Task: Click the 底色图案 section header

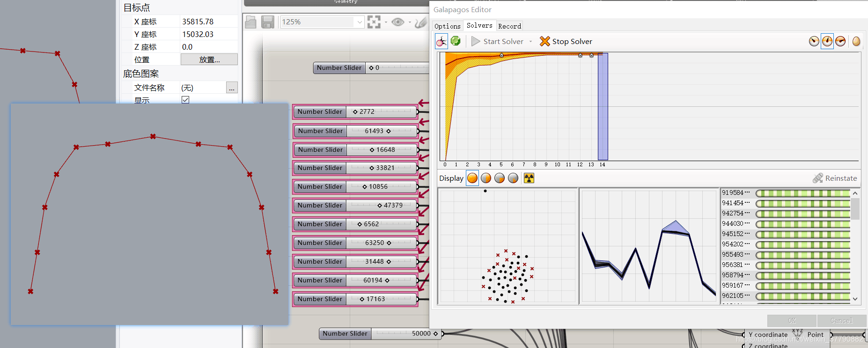Action: tap(141, 74)
